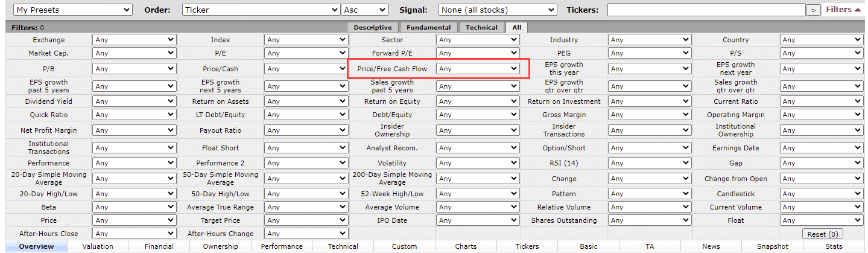The image size is (868, 253).
Task: Expand the Country filter dropdown
Action: tap(822, 40)
